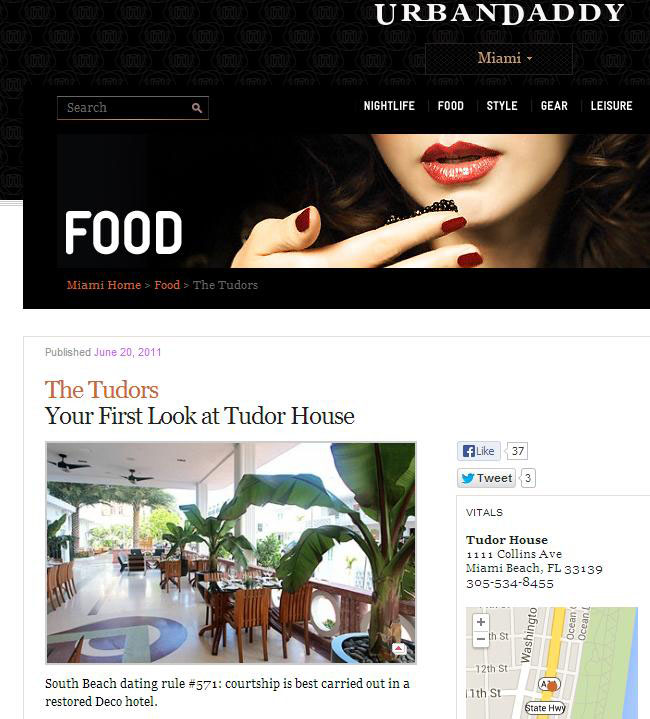Open the Food menu item
This screenshot has width=650, height=719.
coord(451,106)
